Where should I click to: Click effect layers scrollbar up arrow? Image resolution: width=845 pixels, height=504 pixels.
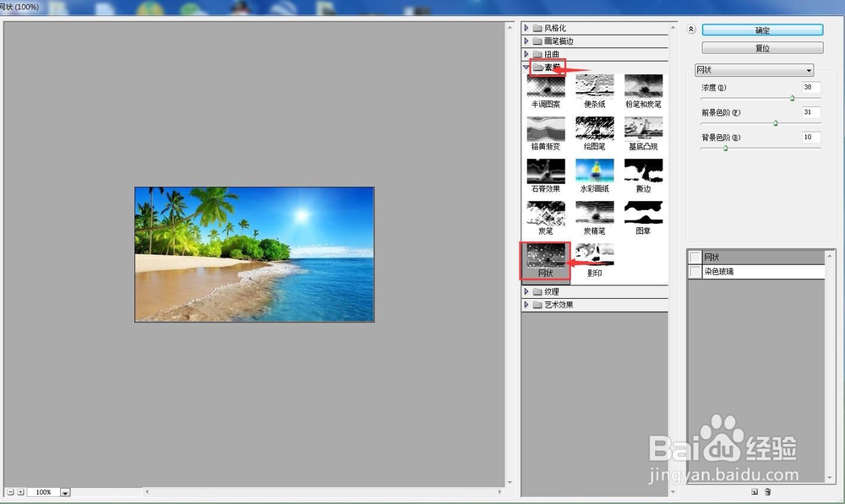tap(830, 255)
